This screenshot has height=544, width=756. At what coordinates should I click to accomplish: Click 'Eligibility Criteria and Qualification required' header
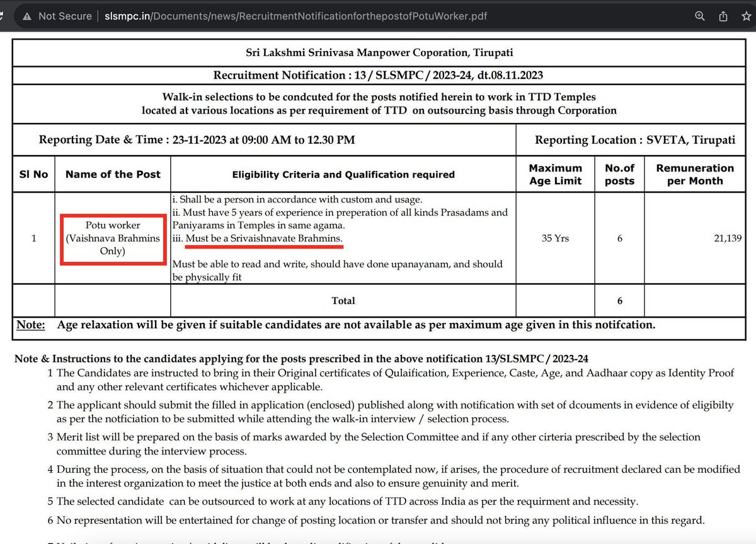(x=343, y=174)
